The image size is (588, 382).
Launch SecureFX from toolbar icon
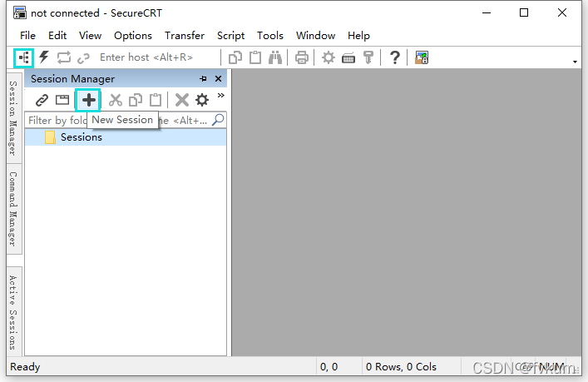[x=422, y=57]
